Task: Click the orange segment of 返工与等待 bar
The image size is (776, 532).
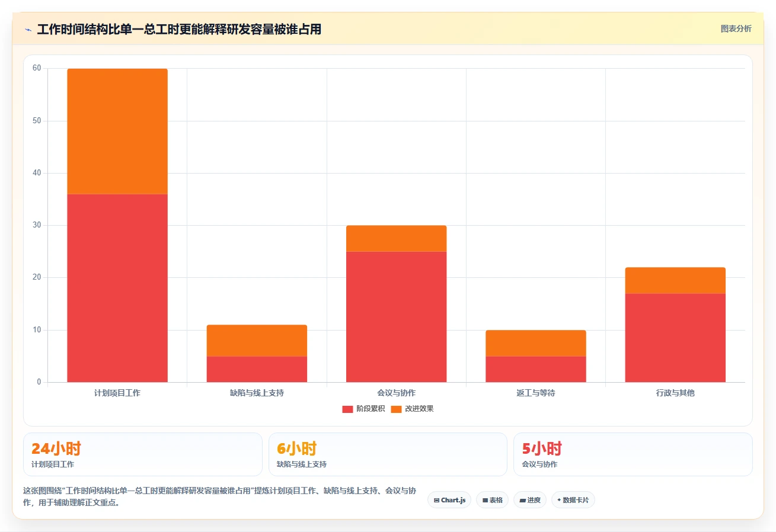Action: point(536,343)
